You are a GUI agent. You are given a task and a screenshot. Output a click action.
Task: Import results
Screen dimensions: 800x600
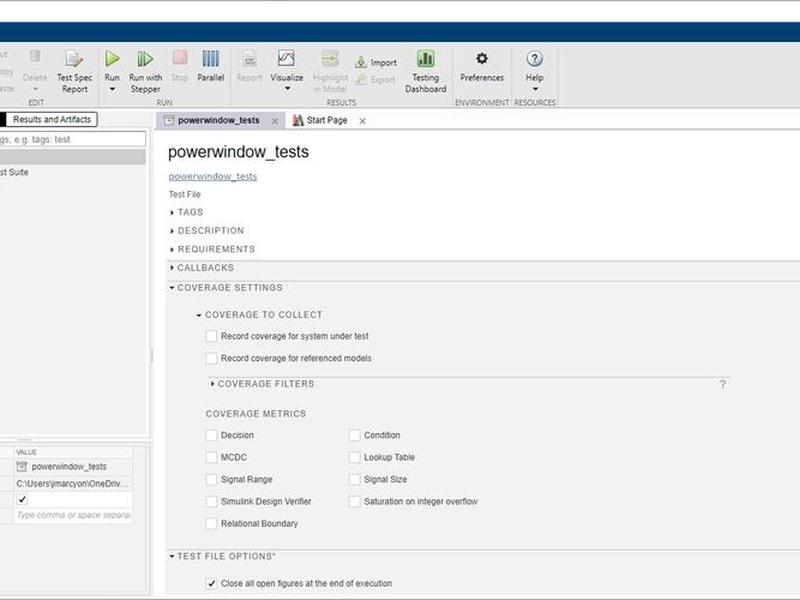point(376,62)
